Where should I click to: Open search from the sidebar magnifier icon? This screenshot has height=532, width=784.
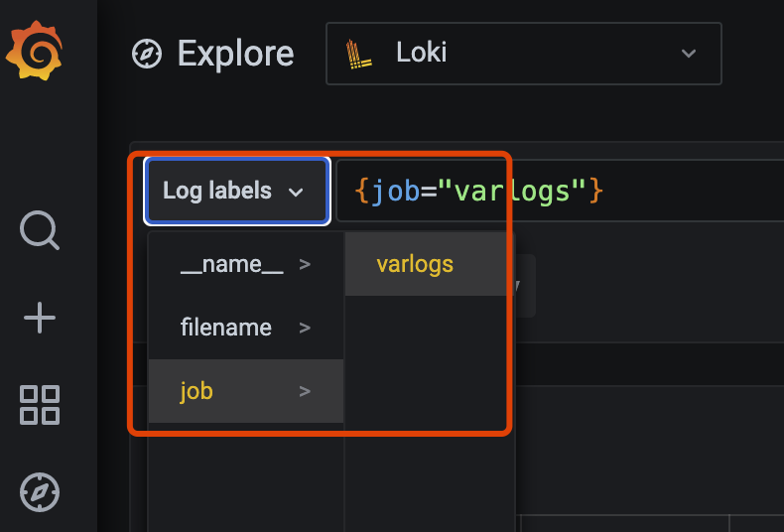pos(40,230)
